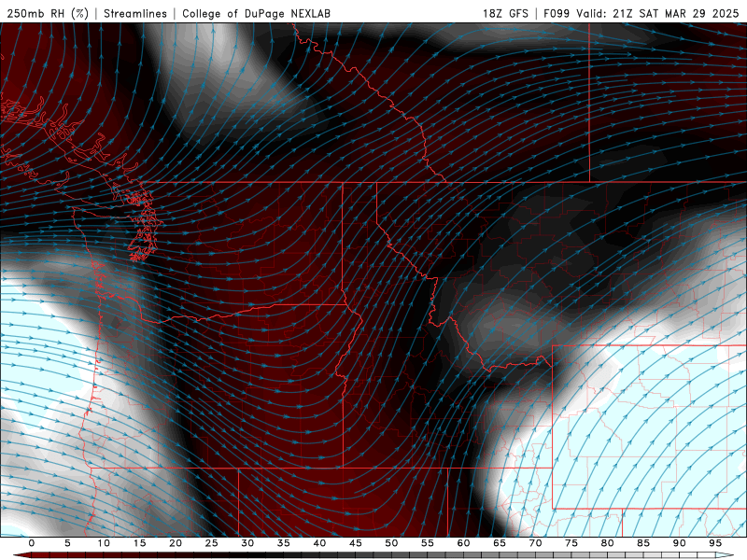Click the color bar value 20

[x=176, y=543]
